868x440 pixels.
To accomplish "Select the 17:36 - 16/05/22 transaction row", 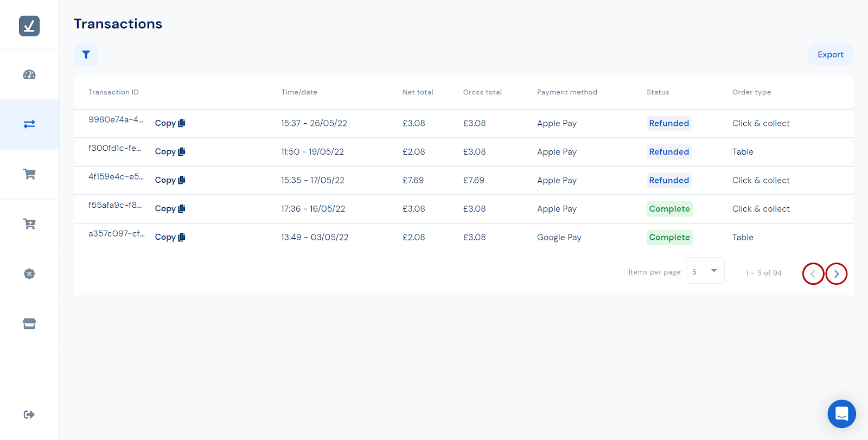I will coord(313,209).
